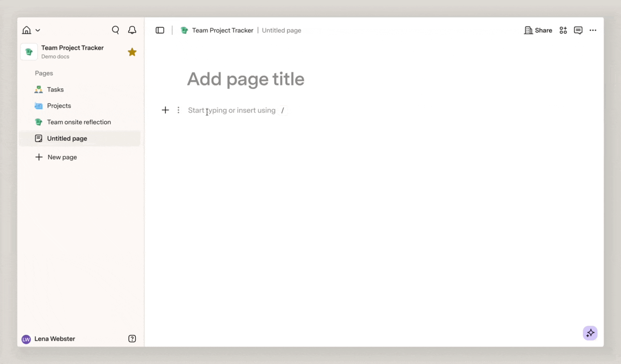Viewport: 621px width, 364px height.
Task: Click Team Project Tracker in breadcrumb
Action: coord(223,30)
